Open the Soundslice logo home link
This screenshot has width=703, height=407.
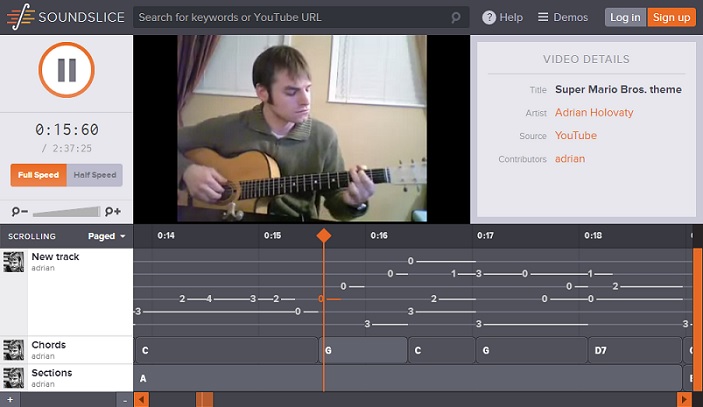[x=66, y=17]
